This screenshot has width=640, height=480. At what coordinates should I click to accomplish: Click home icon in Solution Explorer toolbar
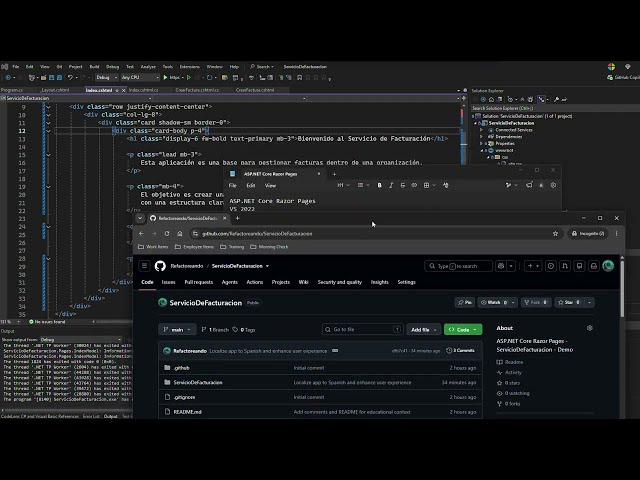pos(491,99)
